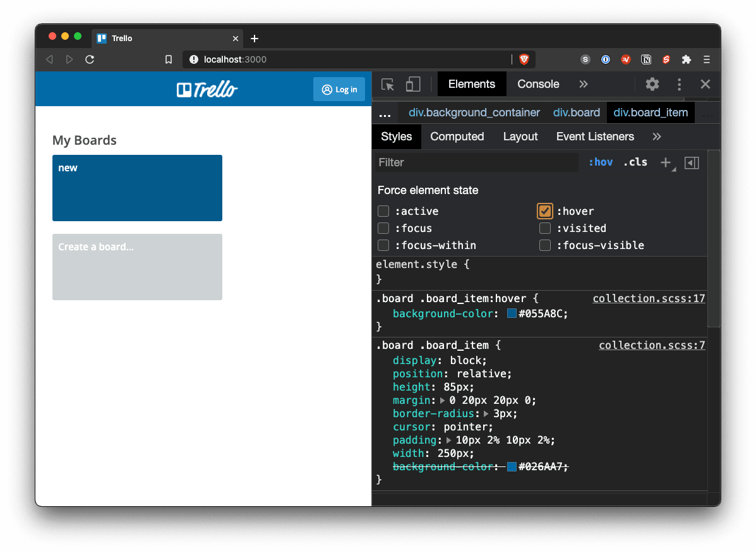The width and height of the screenshot is (756, 553).
Task: Click the Notion extension icon
Action: point(646,59)
